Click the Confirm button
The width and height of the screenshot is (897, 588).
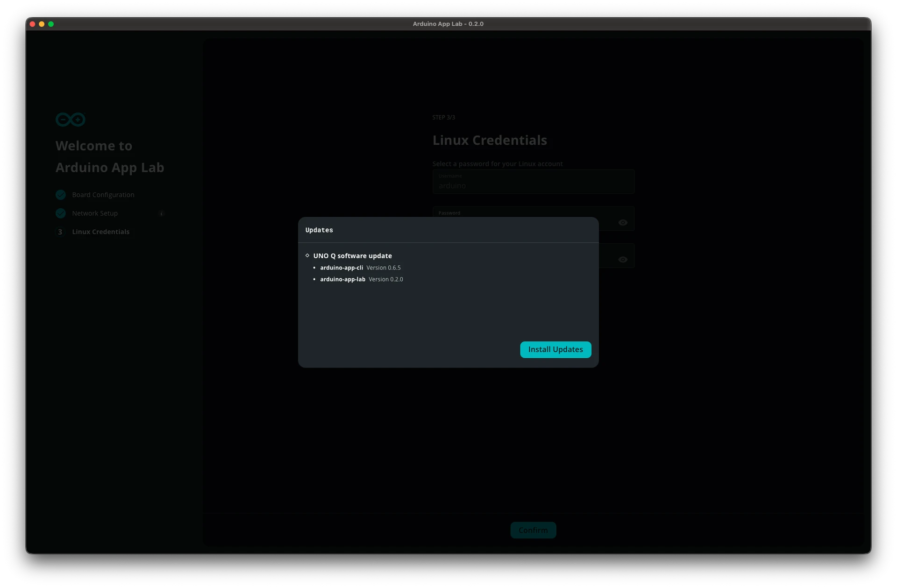[533, 530]
